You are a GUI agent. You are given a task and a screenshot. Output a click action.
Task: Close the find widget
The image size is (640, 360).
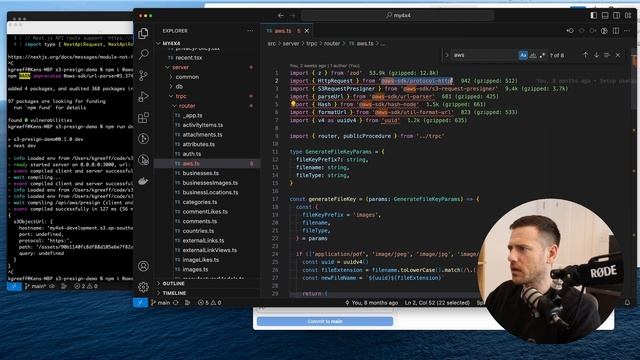coord(618,55)
